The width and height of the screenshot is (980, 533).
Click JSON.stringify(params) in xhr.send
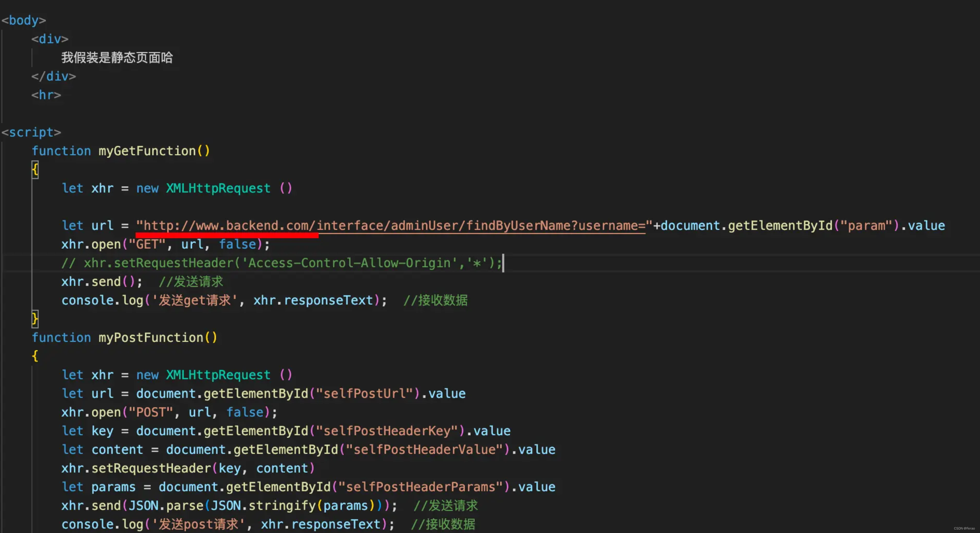pos(293,505)
